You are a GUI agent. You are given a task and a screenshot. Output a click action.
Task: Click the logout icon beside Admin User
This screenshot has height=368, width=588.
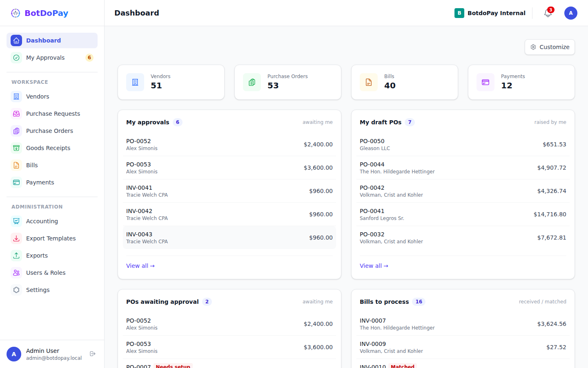93,354
